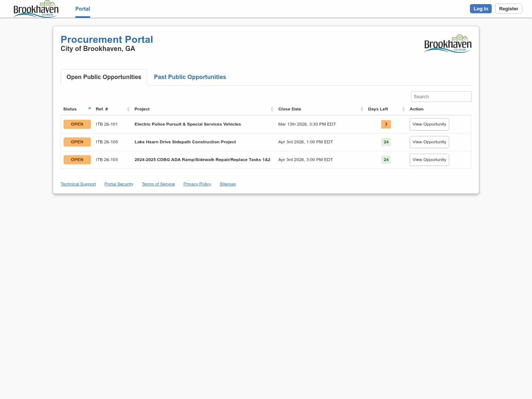Sort by the Project column arrows
Image resolution: width=532 pixels, height=399 pixels.
(x=272, y=109)
